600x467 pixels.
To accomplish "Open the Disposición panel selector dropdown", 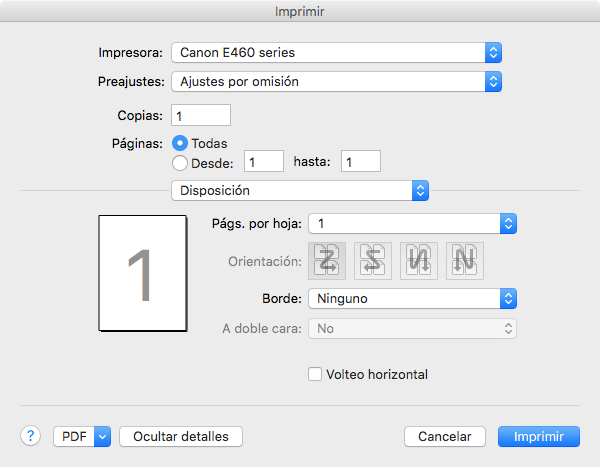I will point(300,190).
